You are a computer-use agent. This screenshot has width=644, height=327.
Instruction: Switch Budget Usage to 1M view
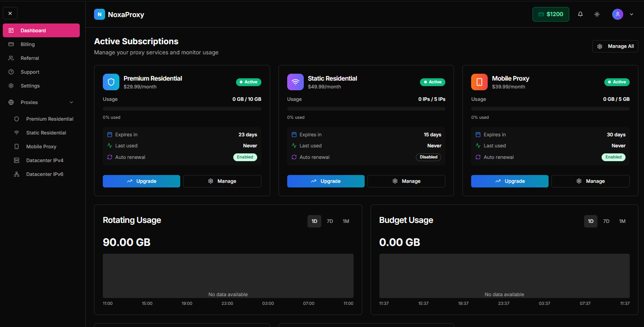(622, 221)
